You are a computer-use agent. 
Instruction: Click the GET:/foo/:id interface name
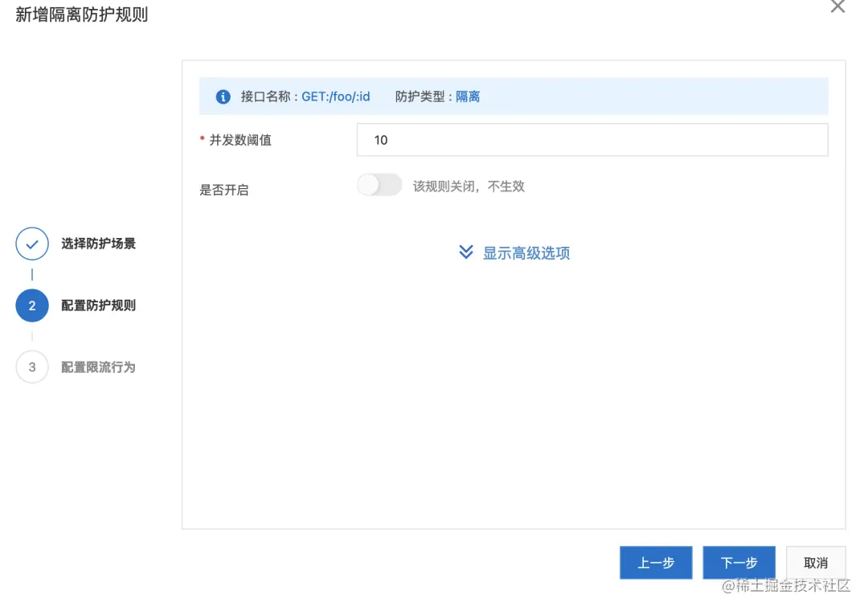pos(335,96)
